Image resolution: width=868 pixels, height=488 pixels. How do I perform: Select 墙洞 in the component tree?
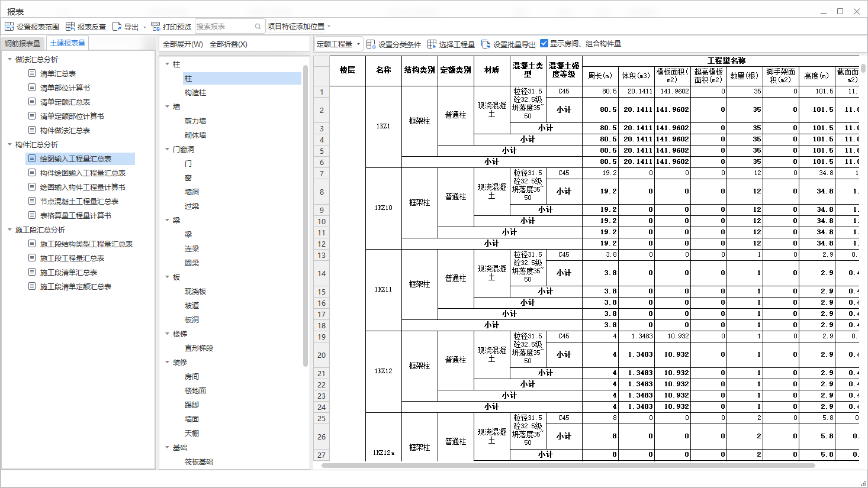click(x=192, y=192)
